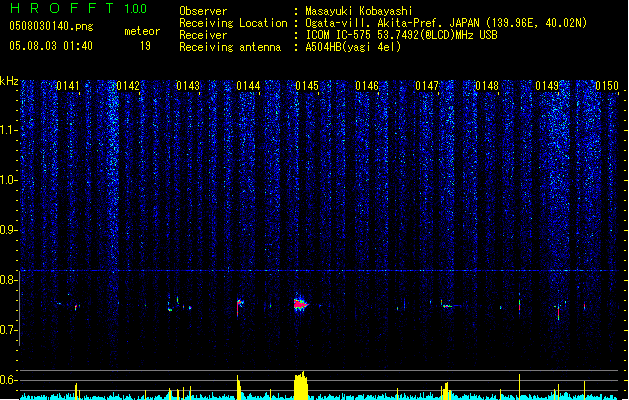
Task: Select the 0147 time marker label
Action: point(427,86)
